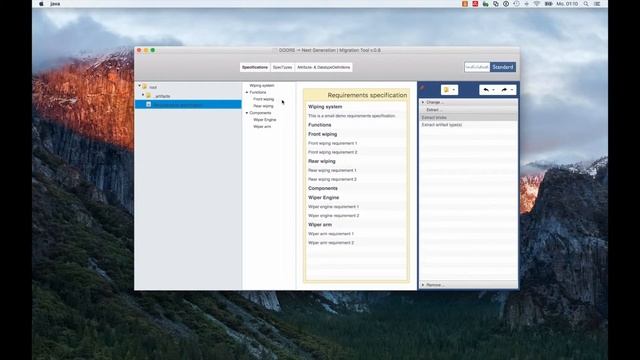Viewport: 640px width, 360px height.
Task: Select Wiper arm in the outline
Action: (x=262, y=127)
